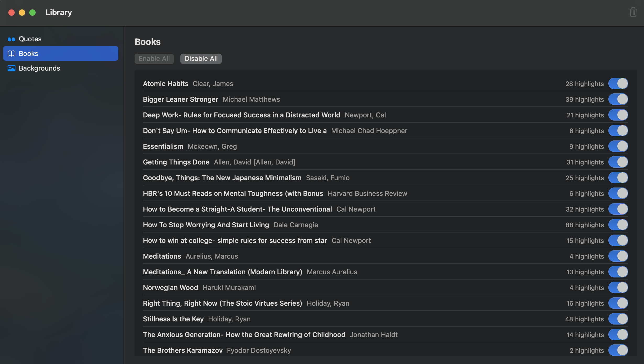Click author Marcus Aurelius
The height and width of the screenshot is (364, 644).
(332, 272)
